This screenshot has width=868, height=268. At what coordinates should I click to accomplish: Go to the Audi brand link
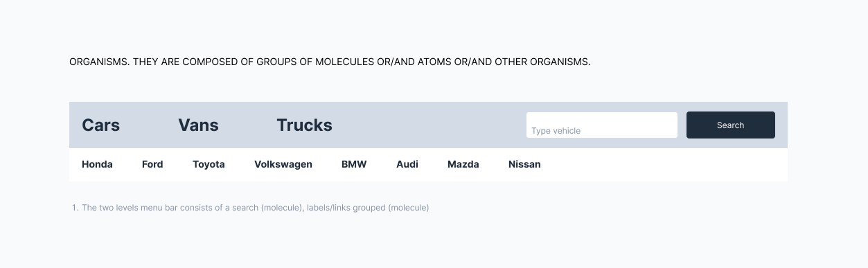point(407,164)
